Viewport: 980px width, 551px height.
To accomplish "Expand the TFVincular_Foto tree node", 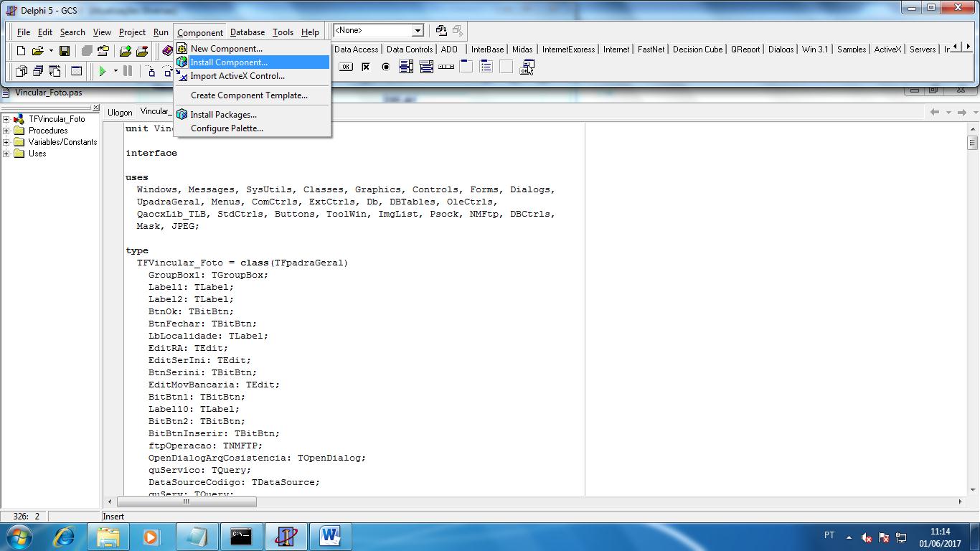I will click(6, 119).
